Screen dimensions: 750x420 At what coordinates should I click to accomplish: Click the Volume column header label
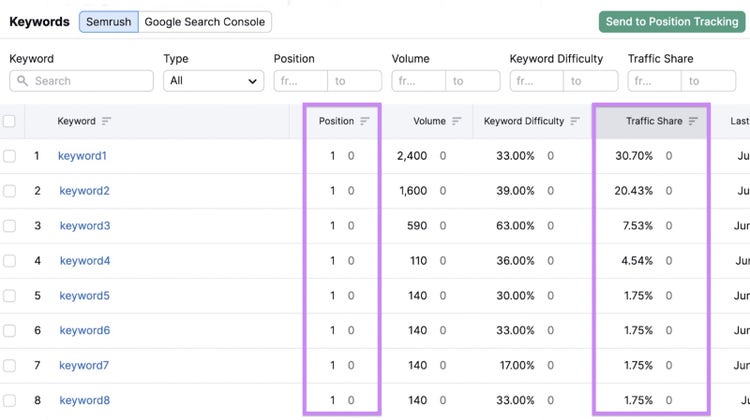point(430,121)
